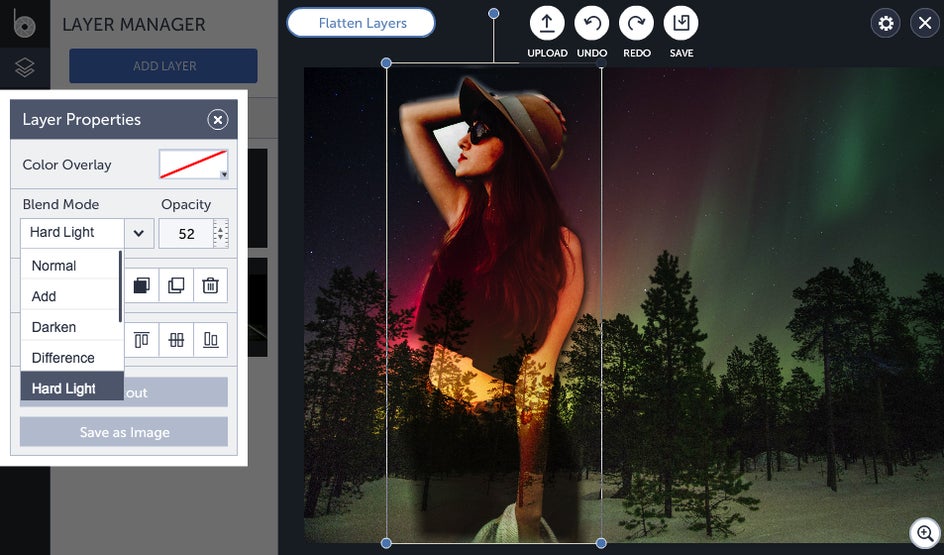This screenshot has height=555, width=944.
Task: Expand the Blend Mode dropdown arrow
Action: (x=139, y=233)
